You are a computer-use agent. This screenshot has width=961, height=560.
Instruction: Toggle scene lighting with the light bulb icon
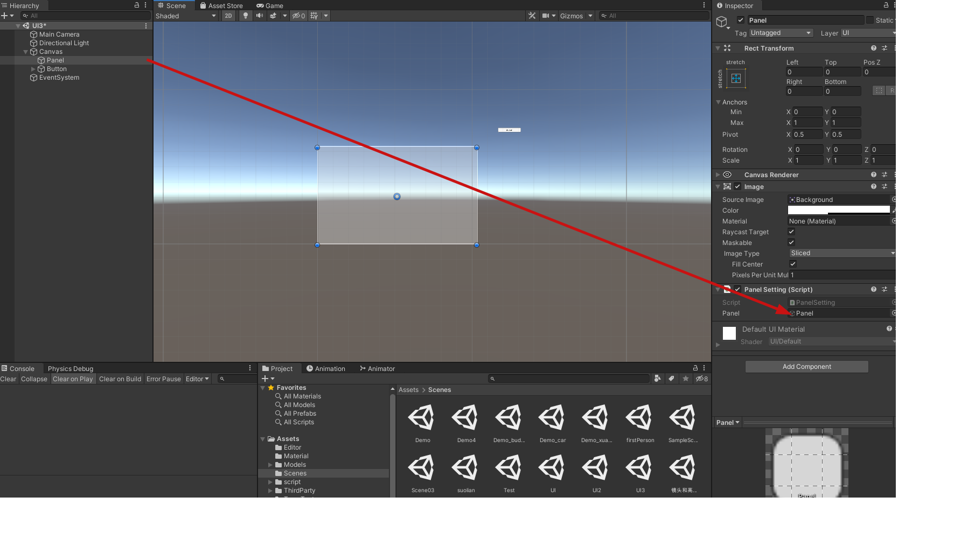pos(245,16)
